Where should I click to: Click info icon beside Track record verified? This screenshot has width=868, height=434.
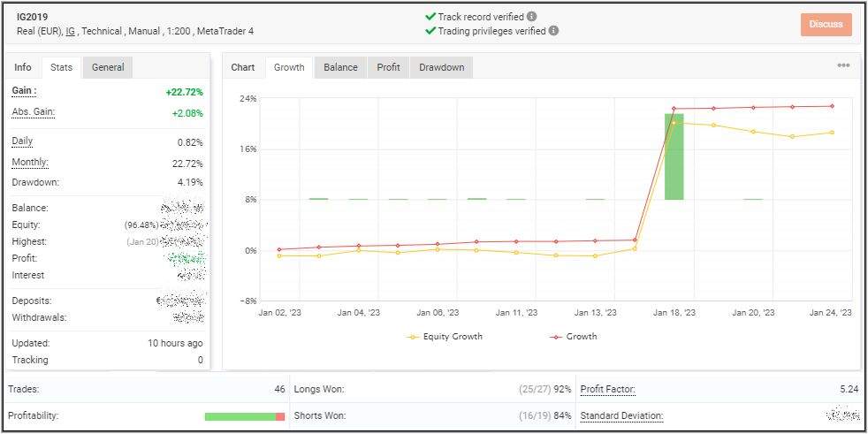coord(532,17)
